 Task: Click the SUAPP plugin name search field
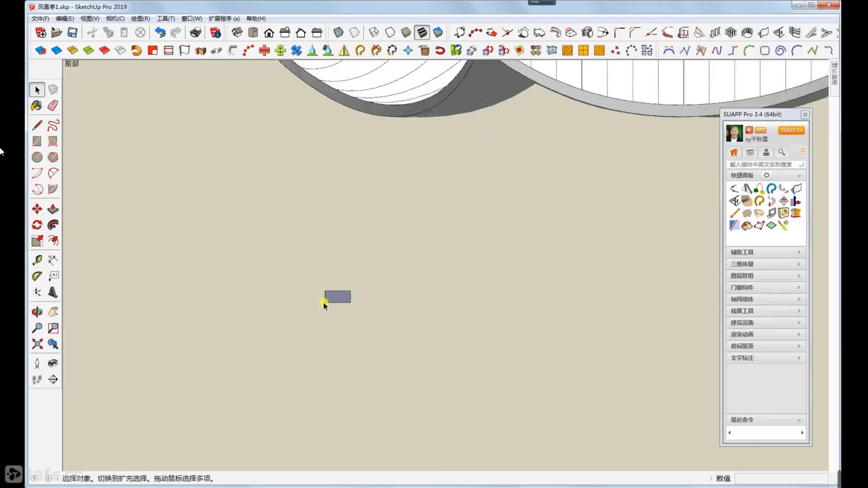pos(766,164)
